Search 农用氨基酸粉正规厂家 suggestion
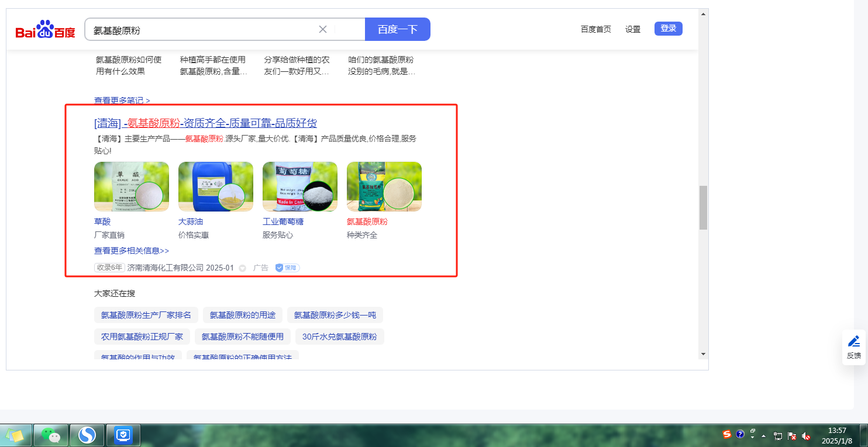 [x=142, y=337]
